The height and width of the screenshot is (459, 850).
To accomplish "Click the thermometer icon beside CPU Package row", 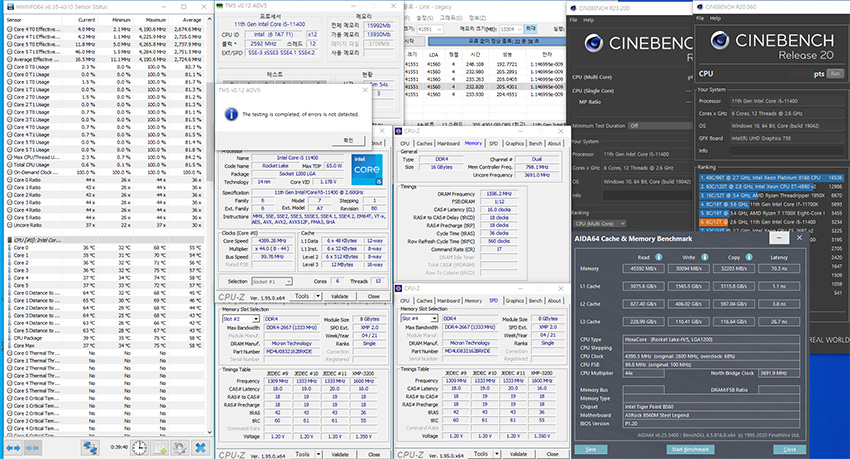I will [x=10, y=338].
